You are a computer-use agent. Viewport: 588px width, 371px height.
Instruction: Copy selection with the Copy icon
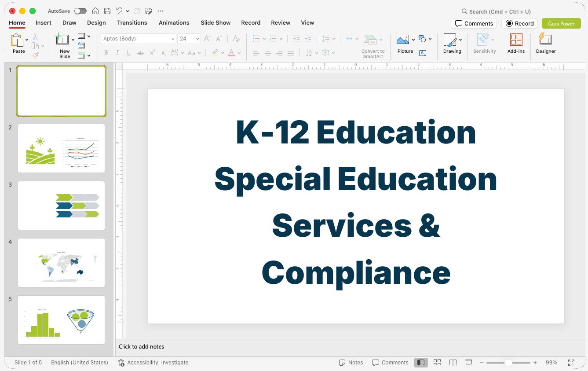pos(35,46)
